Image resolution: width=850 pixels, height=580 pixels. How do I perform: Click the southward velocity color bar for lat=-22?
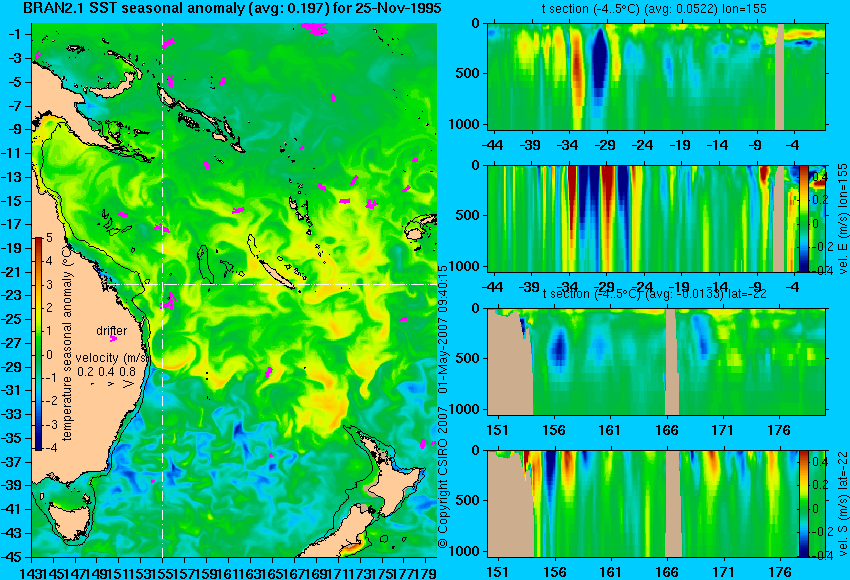tap(804, 504)
